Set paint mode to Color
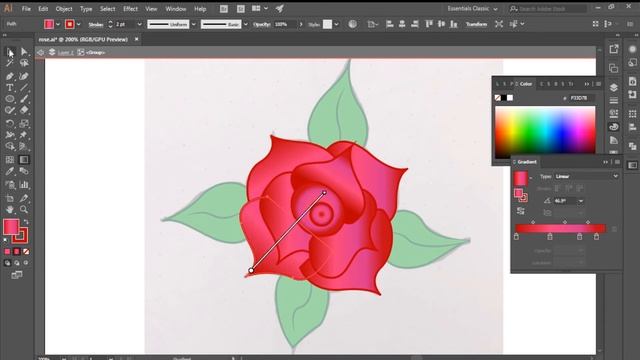The image size is (640, 360). pyautogui.click(x=7, y=251)
